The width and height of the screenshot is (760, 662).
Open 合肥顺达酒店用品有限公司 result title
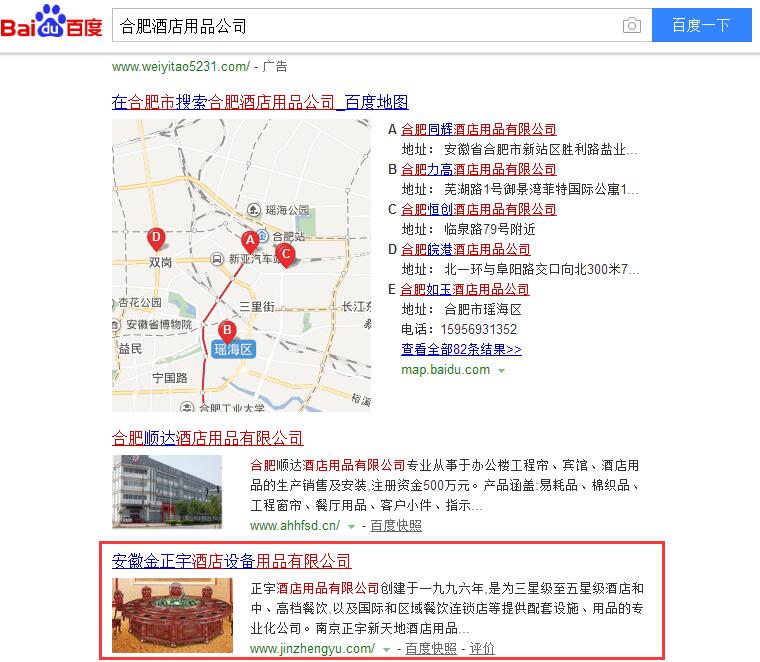pos(207,438)
